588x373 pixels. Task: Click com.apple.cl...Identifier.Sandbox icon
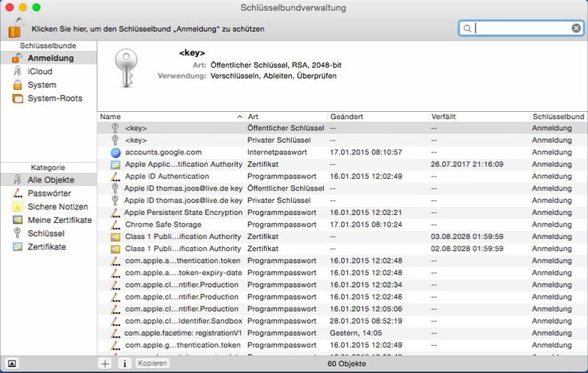115,322
